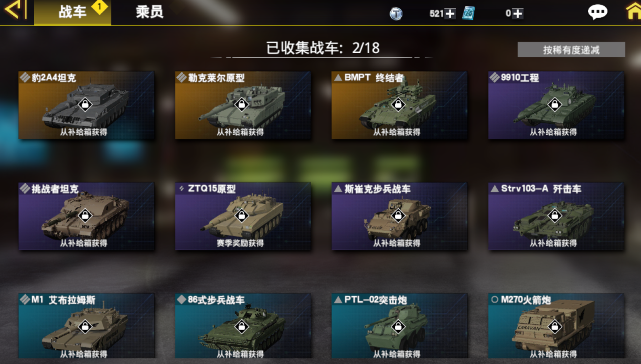The height and width of the screenshot is (364, 641).
Task: Click the yellow back arrow icon
Action: (14, 10)
